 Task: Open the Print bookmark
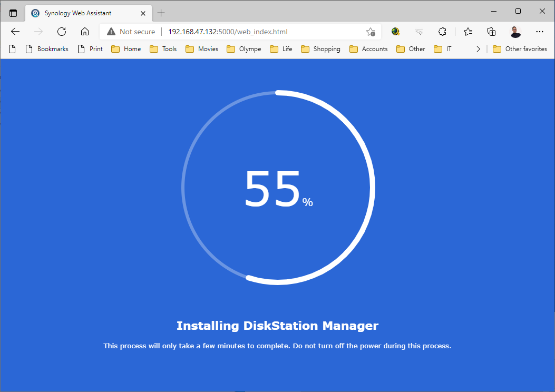90,49
